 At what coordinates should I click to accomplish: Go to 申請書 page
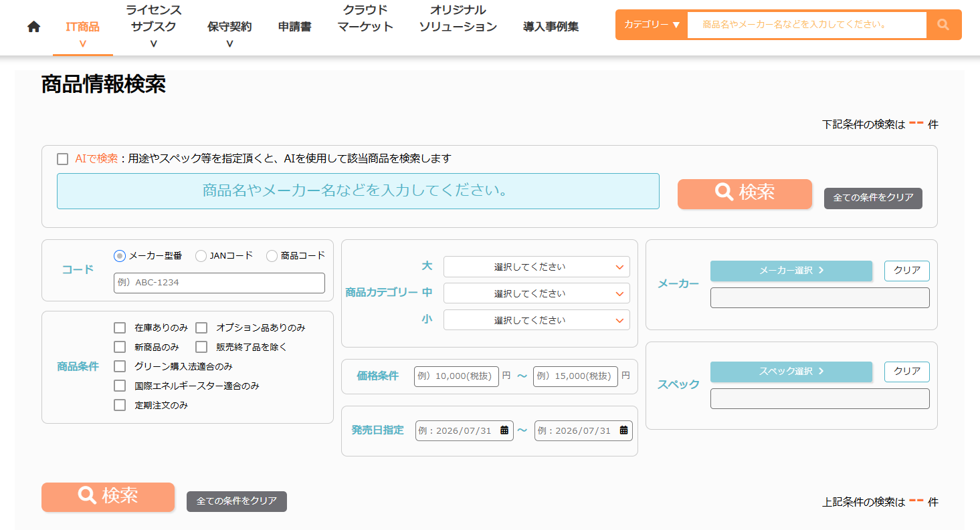(294, 27)
